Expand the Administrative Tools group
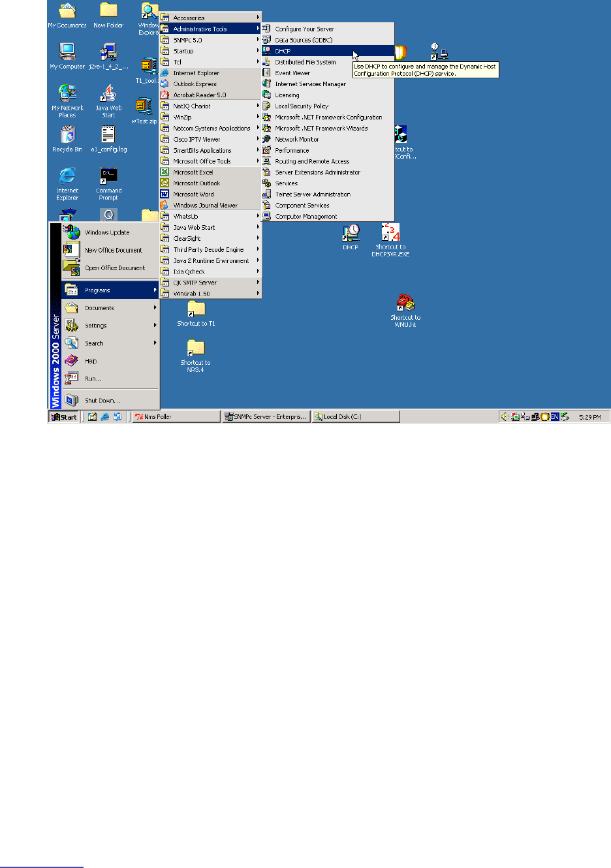 [211, 29]
